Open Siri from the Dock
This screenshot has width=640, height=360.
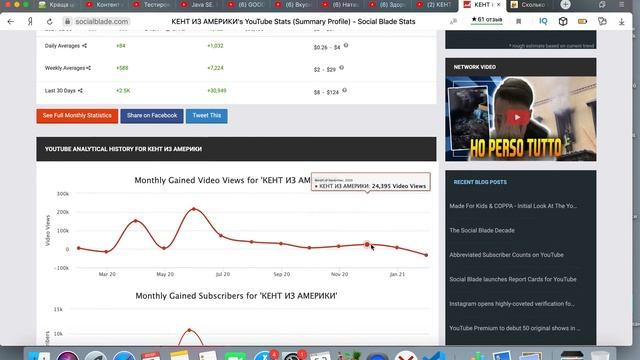[x=68, y=356]
